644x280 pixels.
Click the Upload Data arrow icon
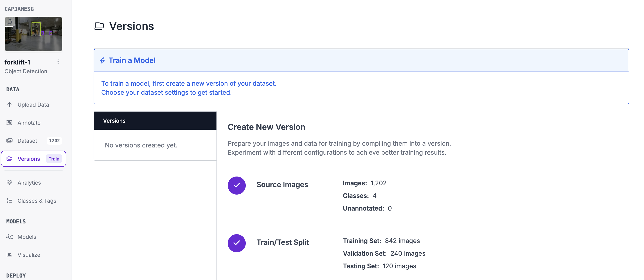coord(9,105)
